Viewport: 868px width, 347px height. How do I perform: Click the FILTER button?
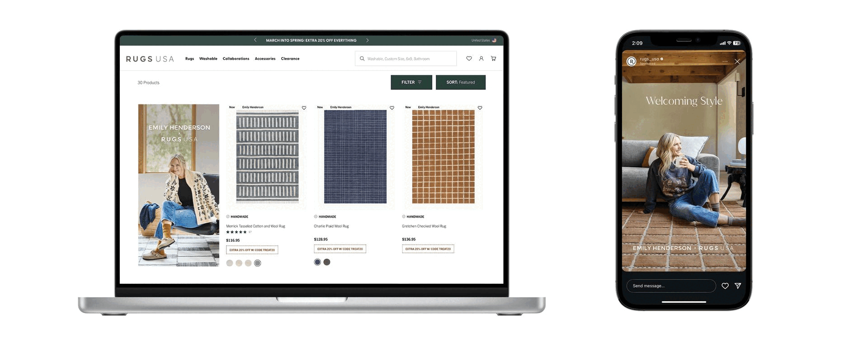(411, 82)
